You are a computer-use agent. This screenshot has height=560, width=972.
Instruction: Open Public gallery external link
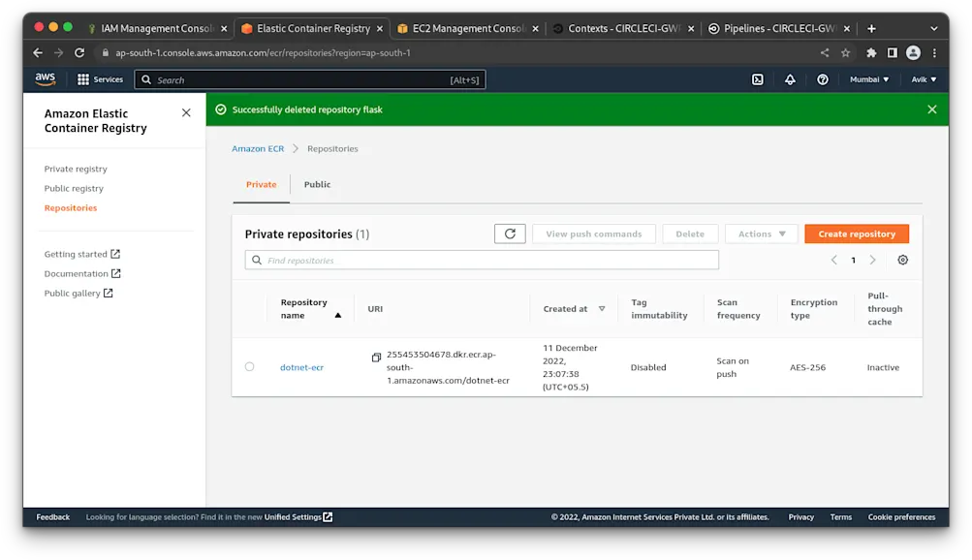[78, 294]
